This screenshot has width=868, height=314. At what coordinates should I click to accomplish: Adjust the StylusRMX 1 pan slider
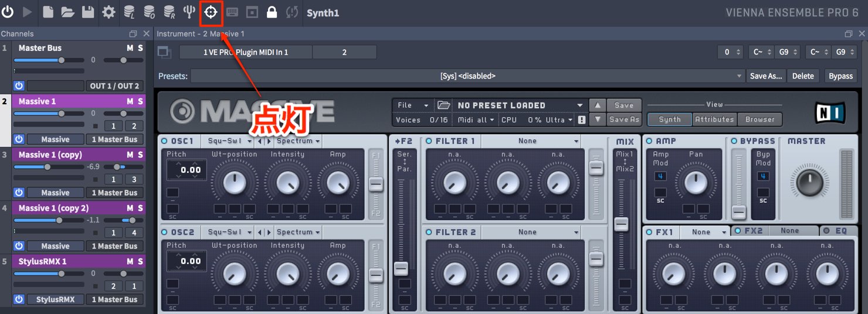point(123,274)
